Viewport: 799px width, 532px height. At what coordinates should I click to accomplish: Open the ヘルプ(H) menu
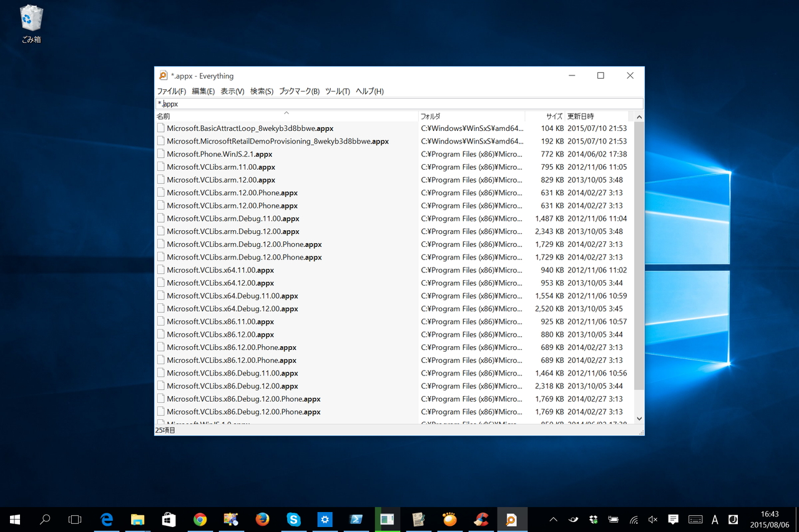[x=370, y=91]
